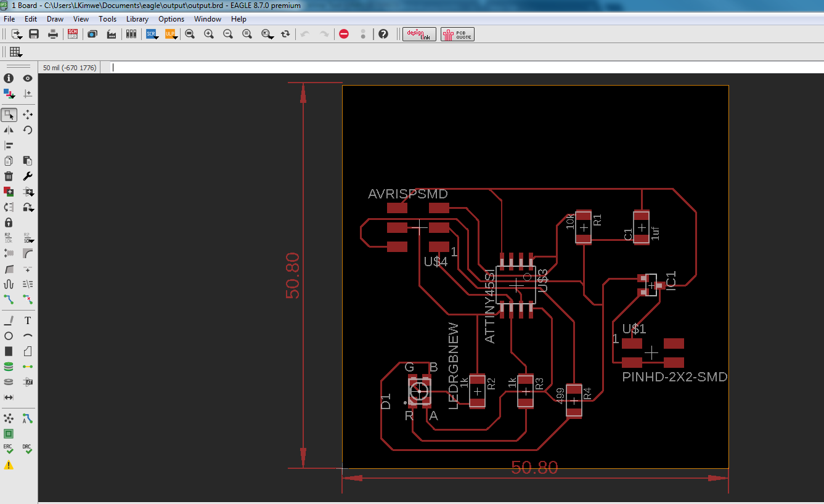The width and height of the screenshot is (824, 504).
Task: Open the Grid settings dropdown
Action: pyautogui.click(x=15, y=52)
